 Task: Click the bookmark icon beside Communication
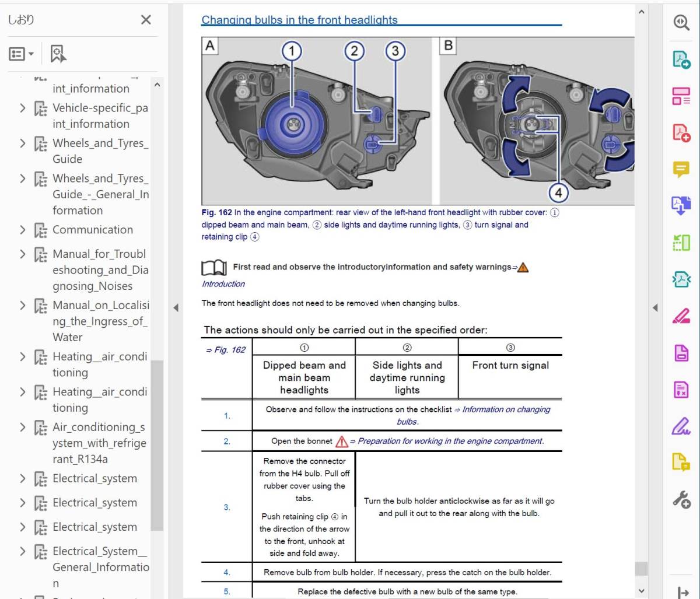pyautogui.click(x=40, y=230)
